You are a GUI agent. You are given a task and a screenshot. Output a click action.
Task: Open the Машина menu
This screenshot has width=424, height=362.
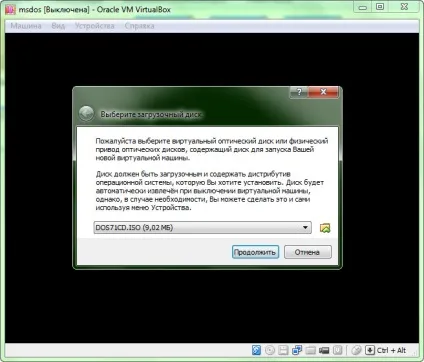click(26, 26)
